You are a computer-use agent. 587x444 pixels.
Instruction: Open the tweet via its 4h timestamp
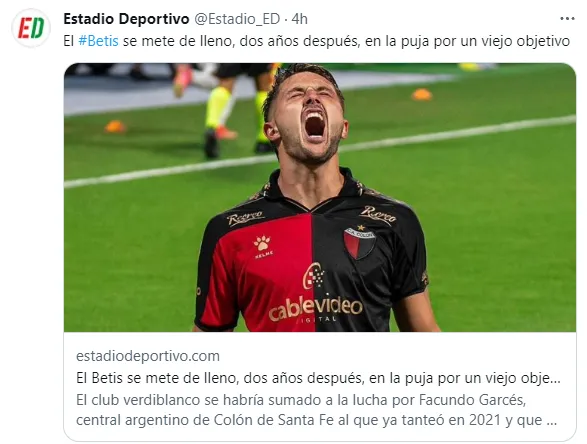click(x=299, y=19)
